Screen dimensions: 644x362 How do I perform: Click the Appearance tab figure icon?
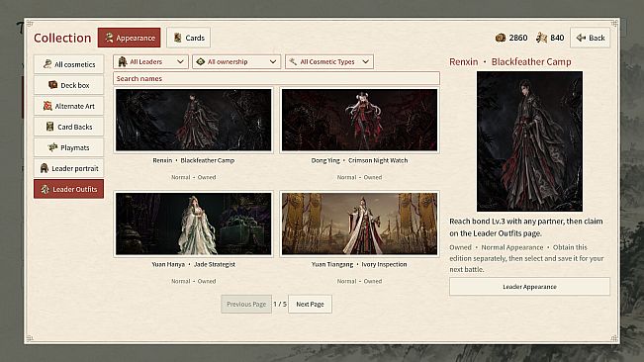tap(109, 38)
